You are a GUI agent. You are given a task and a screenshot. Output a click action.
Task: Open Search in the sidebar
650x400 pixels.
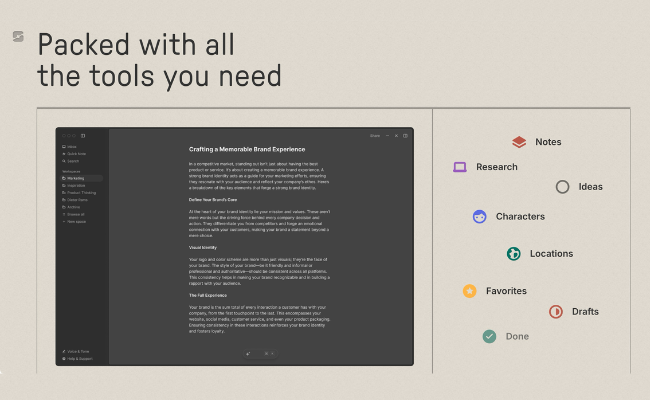73,161
